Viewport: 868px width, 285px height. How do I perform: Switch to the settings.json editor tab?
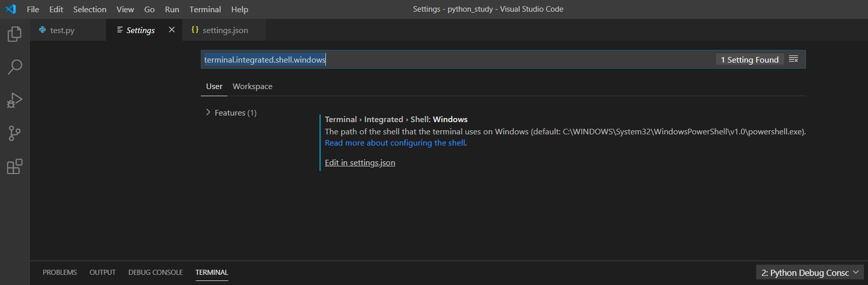click(224, 30)
